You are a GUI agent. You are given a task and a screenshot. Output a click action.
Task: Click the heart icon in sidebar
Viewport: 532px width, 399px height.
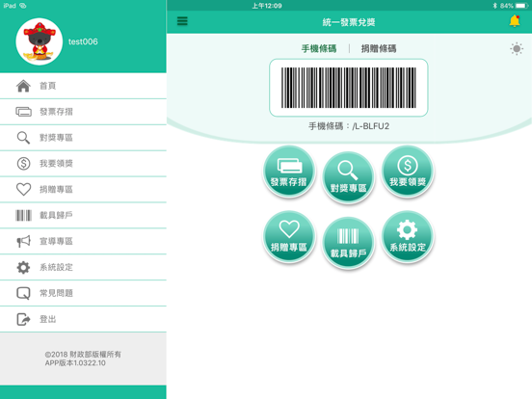23,189
